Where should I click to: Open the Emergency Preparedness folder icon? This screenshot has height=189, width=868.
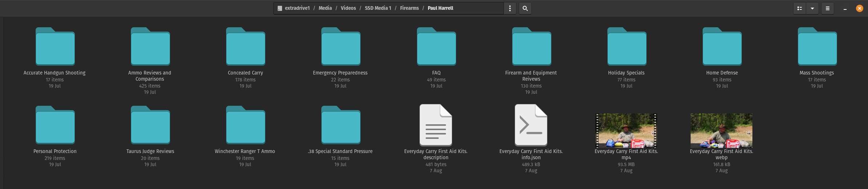341,47
